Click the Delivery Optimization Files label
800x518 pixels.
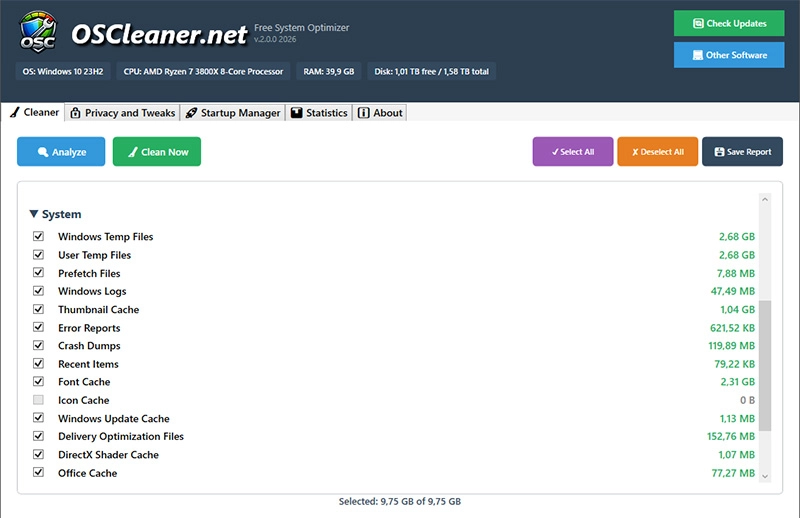click(121, 436)
